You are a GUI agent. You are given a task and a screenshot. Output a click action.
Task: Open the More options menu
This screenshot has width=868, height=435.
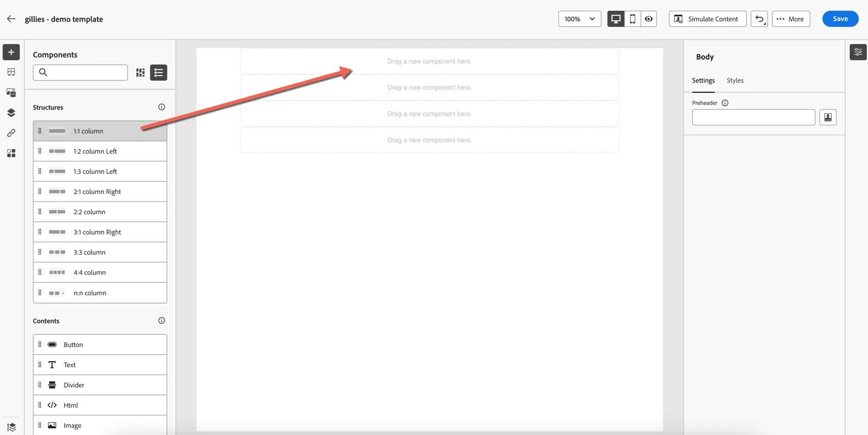pos(791,19)
